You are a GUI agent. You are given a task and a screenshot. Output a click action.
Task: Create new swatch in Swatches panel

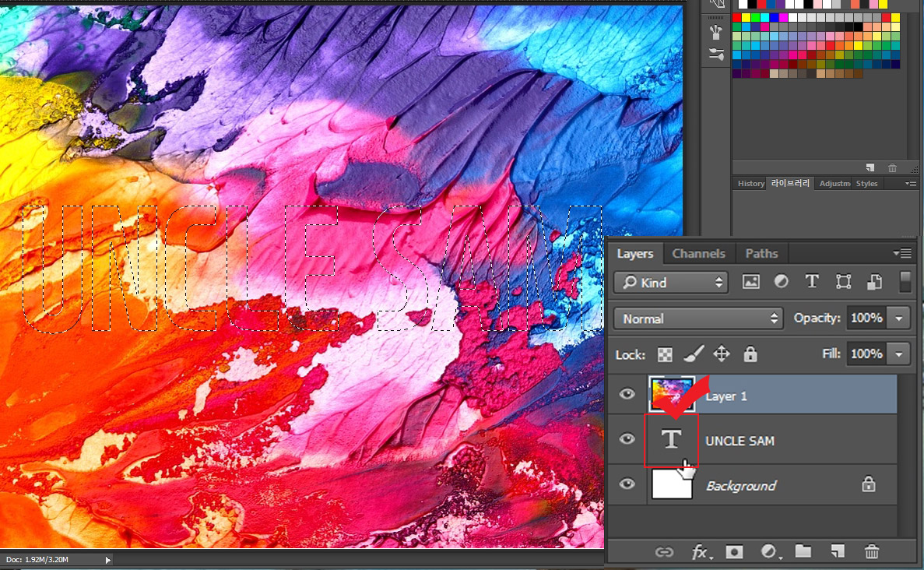[x=870, y=168]
